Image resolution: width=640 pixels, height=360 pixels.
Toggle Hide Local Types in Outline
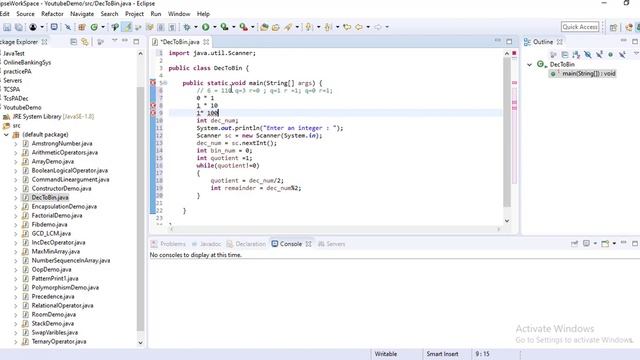(622, 54)
